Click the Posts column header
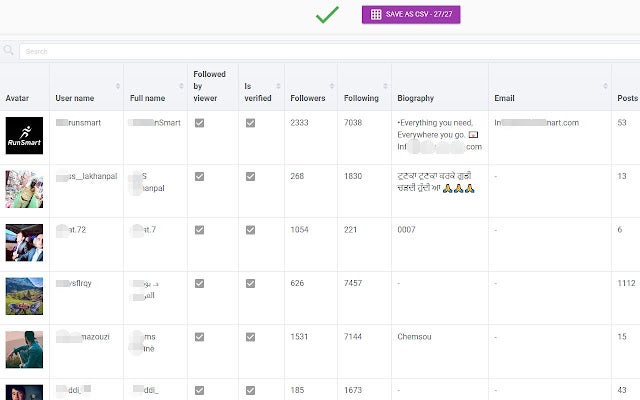 [625, 99]
